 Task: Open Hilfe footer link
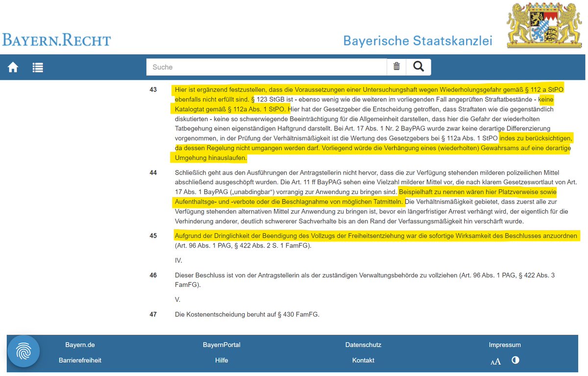coord(221,360)
